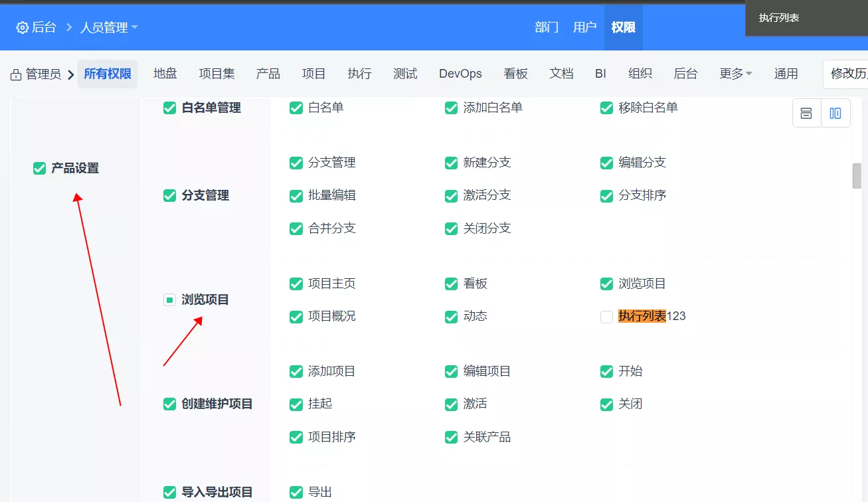Open the DevOps permission tab
Image resolution: width=868 pixels, height=502 pixels.
tap(460, 74)
